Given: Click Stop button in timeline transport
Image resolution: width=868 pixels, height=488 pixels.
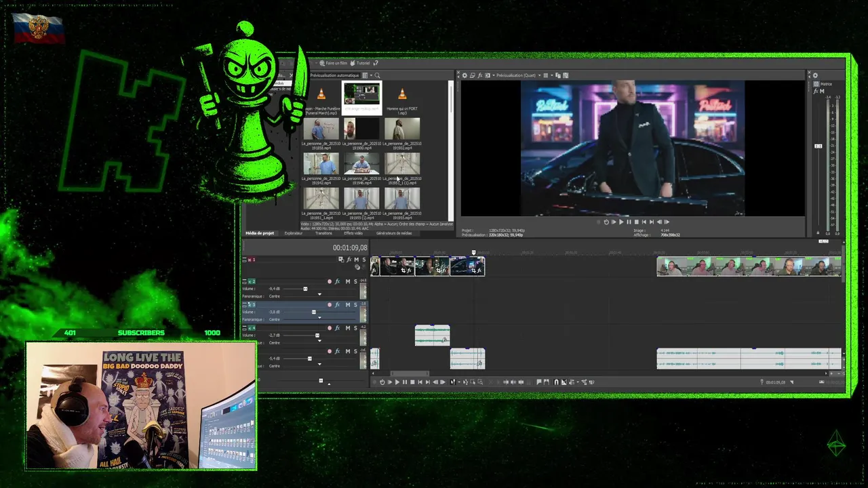Looking at the screenshot, I should pos(412,382).
